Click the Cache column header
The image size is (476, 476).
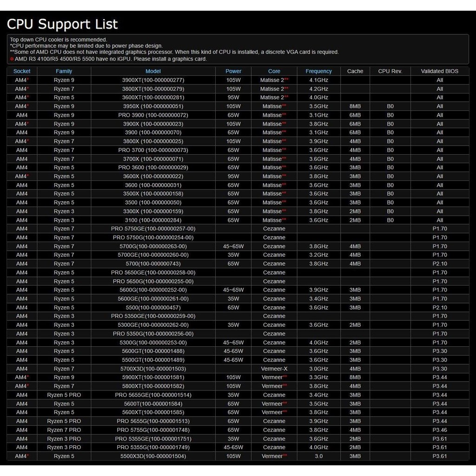(x=355, y=71)
